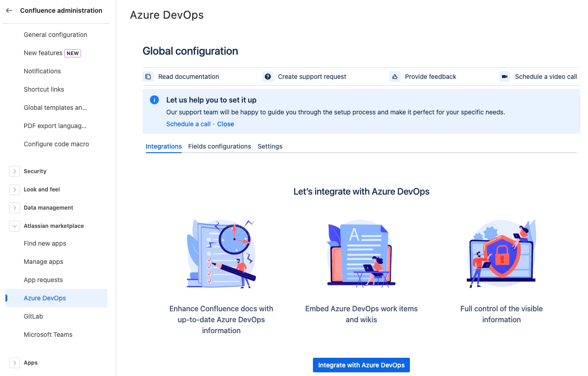588x376 pixels.
Task: Click the Read documentation copy icon
Action: tap(148, 77)
